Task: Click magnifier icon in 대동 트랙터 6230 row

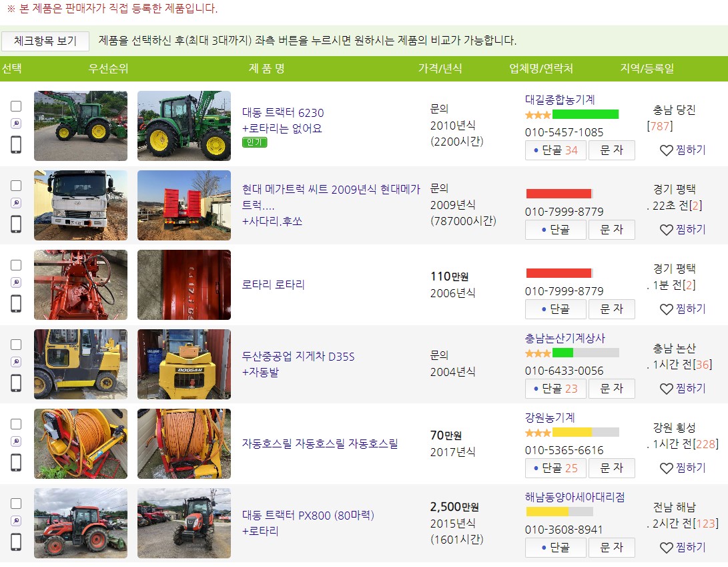Action: pos(16,123)
